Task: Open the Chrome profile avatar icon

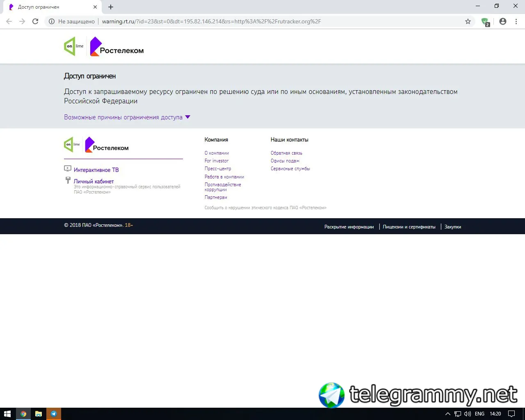Action: pyautogui.click(x=503, y=21)
